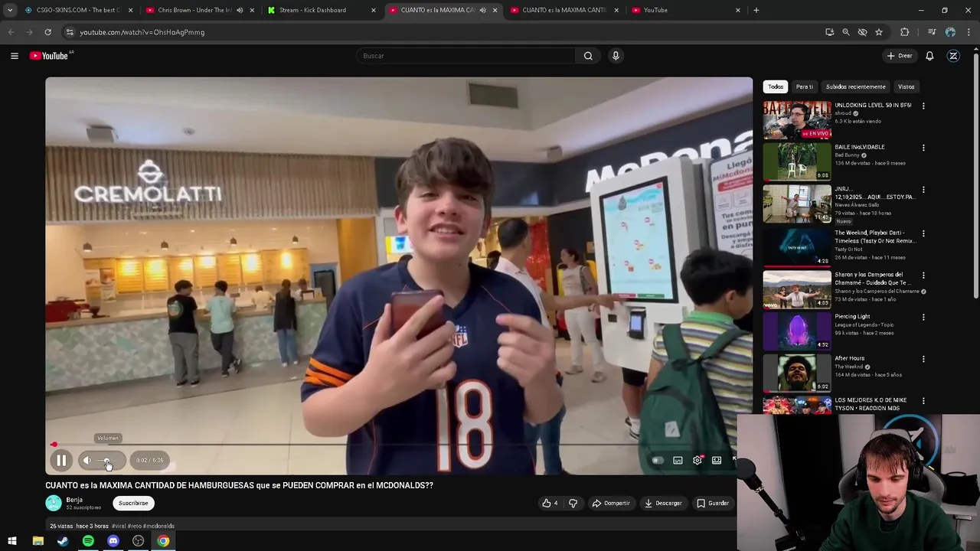Open the browser tab search dropdown arrow

tap(10, 10)
